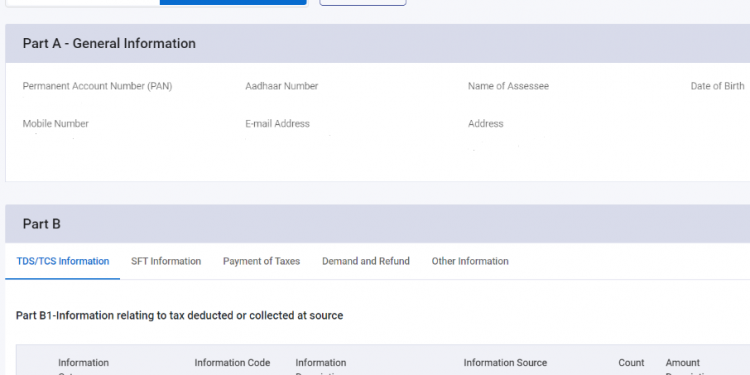The width and height of the screenshot is (750, 375).
Task: Click the Information Code column header
Action: 232,363
